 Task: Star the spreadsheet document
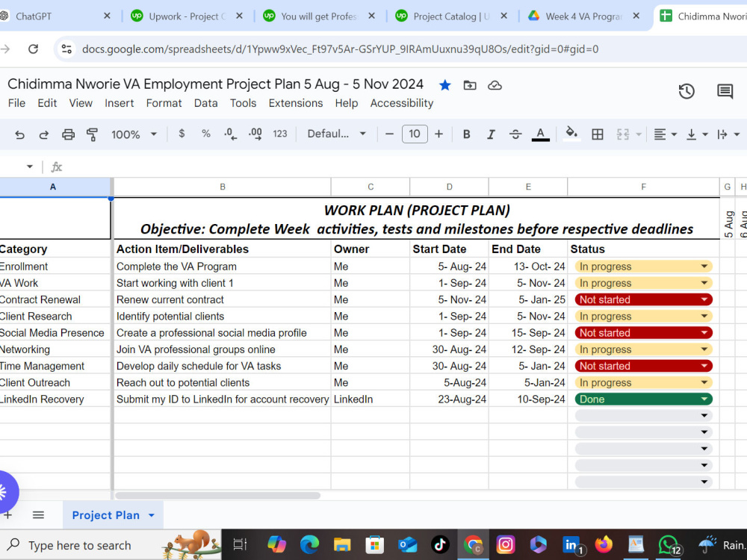coord(445,85)
